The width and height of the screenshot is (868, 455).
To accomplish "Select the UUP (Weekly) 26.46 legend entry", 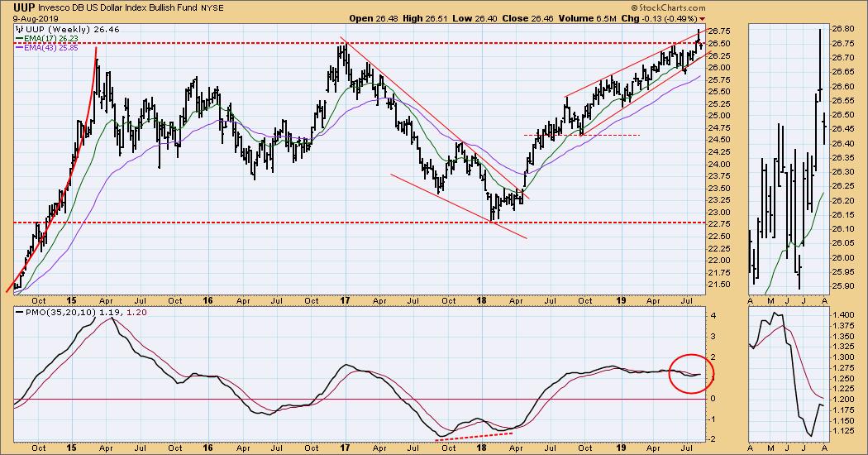I will (72, 30).
